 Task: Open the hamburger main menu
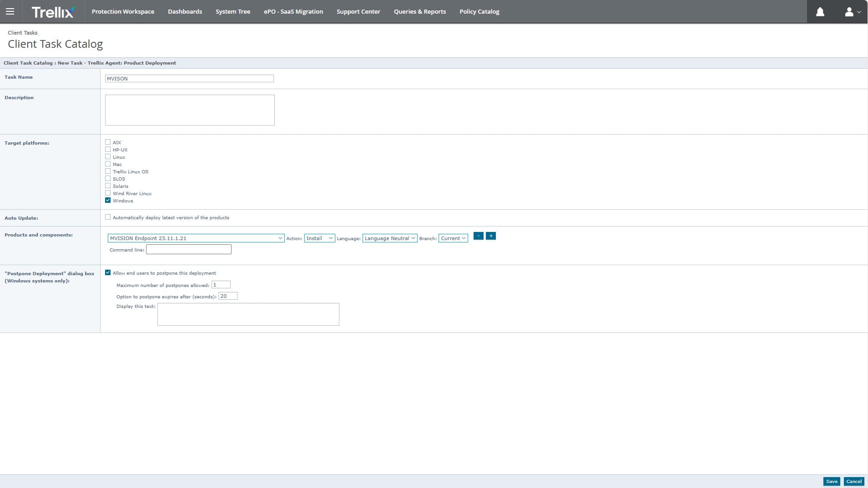click(10, 11)
